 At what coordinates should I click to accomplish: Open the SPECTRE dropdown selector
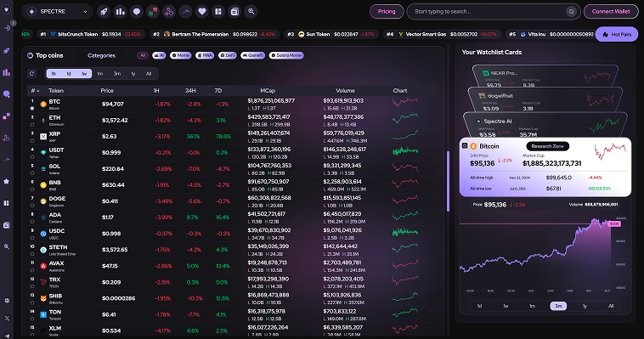[57, 12]
